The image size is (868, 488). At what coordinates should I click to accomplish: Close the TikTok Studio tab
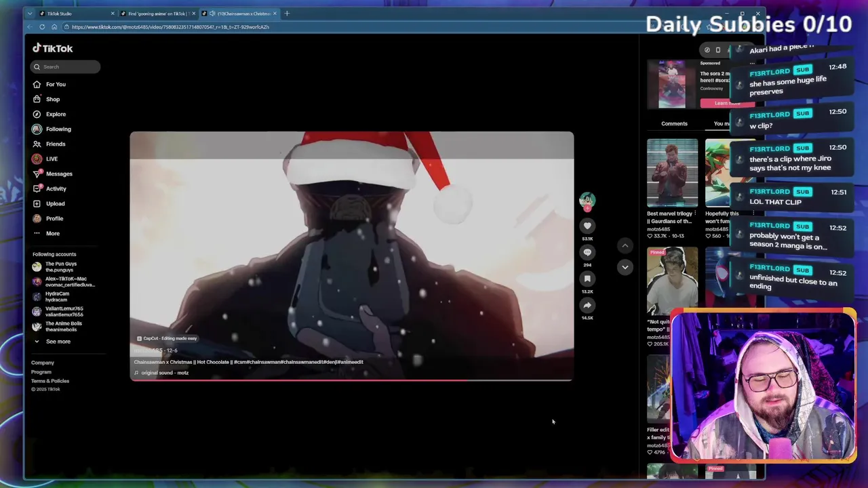tap(113, 14)
